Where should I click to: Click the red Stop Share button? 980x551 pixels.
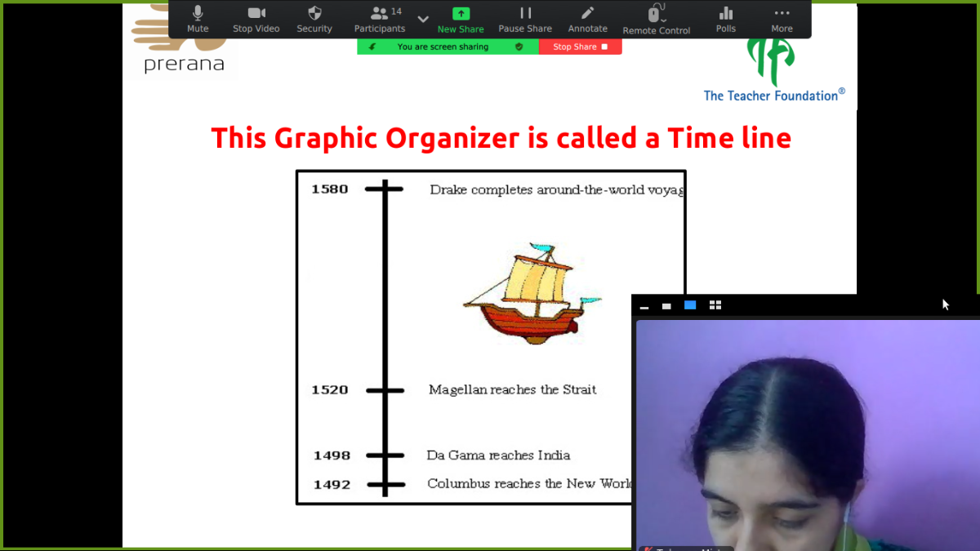tap(580, 47)
